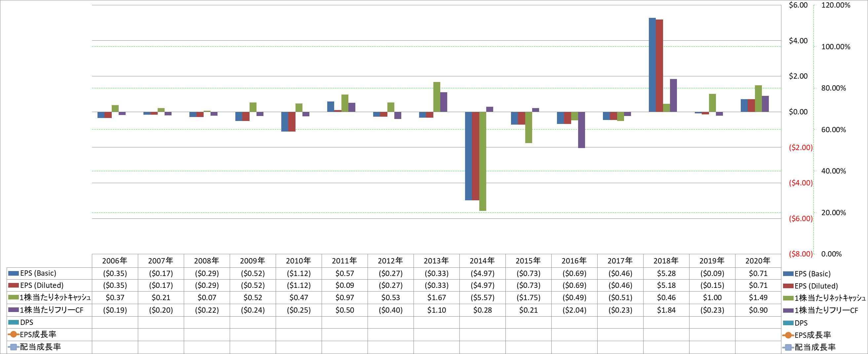Click the 0.00% secondary axis label
Image resolution: width=868 pixels, height=354 pixels.
point(831,254)
